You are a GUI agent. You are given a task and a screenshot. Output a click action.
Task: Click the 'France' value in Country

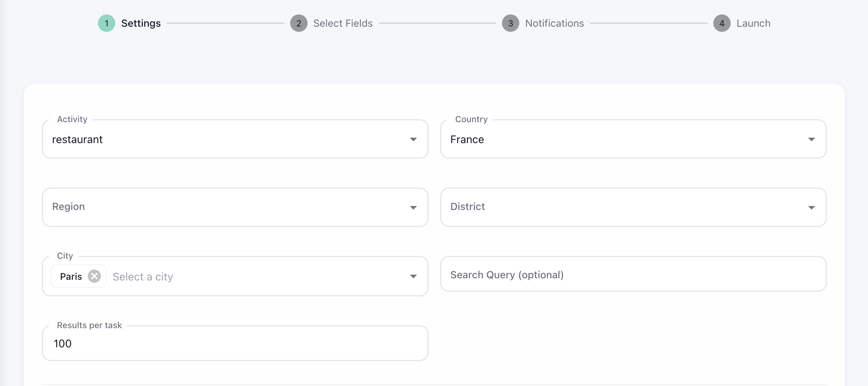point(467,140)
